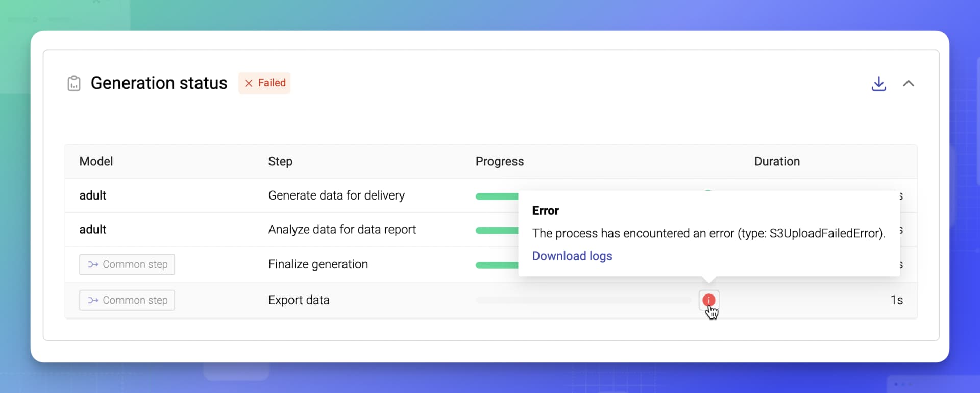980x393 pixels.
Task: Click the Common step badge on the Finalize generation row
Action: 127,264
